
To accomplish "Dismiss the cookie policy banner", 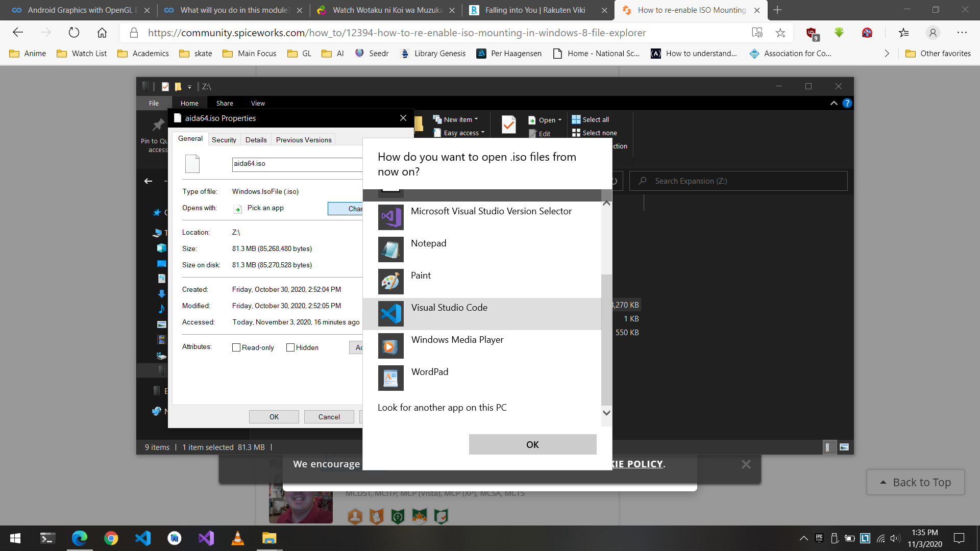I will coord(746,464).
